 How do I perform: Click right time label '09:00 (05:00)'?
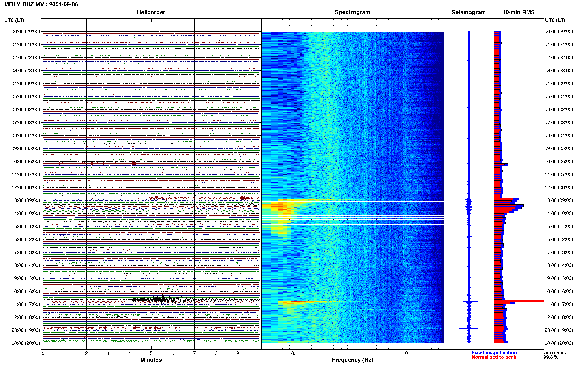tap(559, 148)
